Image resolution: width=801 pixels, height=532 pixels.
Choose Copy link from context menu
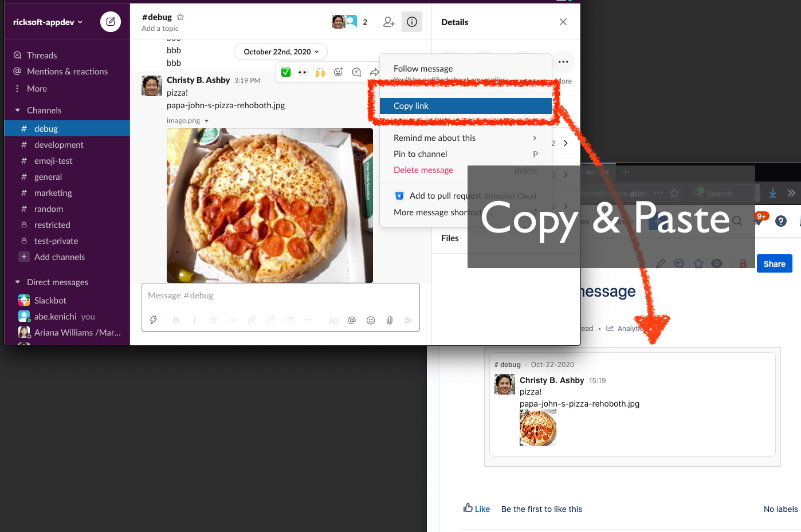point(465,106)
